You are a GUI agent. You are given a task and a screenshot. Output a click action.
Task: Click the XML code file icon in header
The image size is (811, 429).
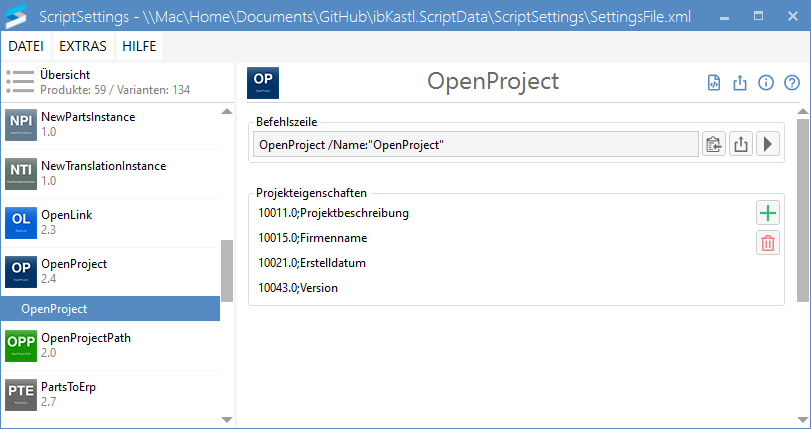click(714, 83)
